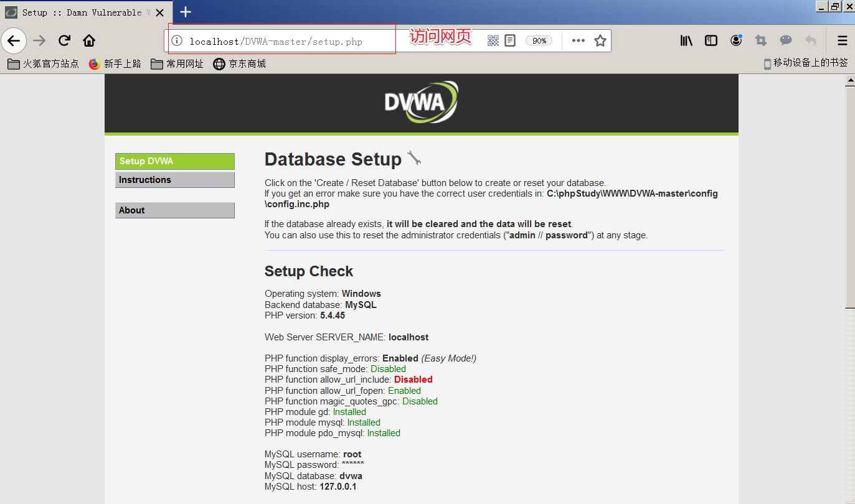Open the Library icon
This screenshot has width=855, height=504.
point(686,40)
